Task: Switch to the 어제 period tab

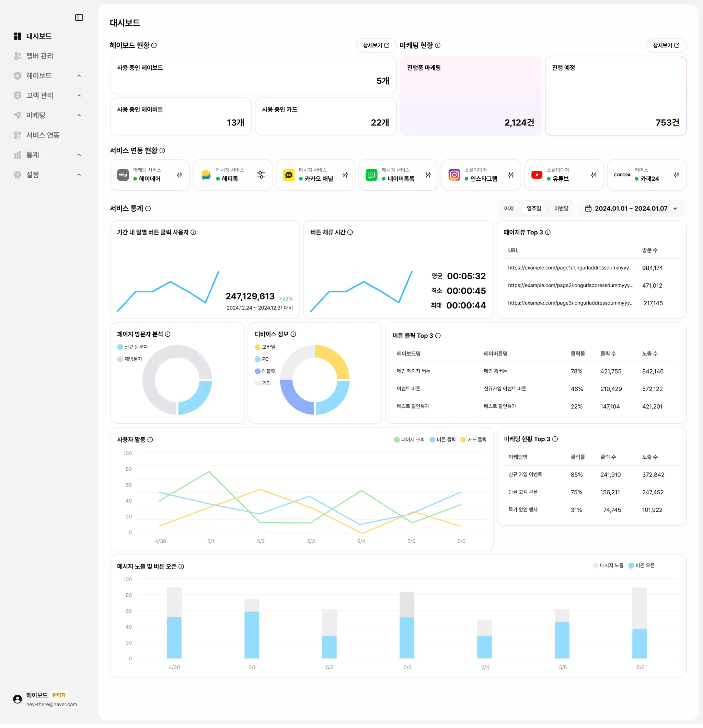Action: [508, 209]
